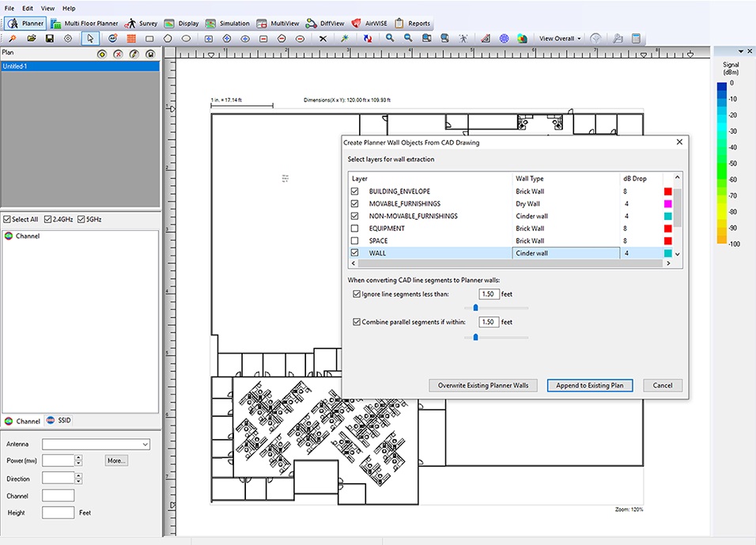Open file with the folder icon
This screenshot has height=545, width=756.
pos(32,38)
